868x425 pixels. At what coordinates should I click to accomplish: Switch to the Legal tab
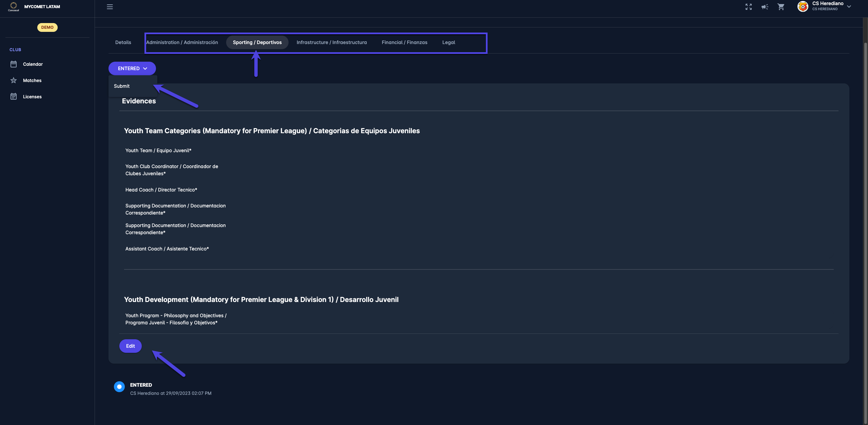coord(448,42)
